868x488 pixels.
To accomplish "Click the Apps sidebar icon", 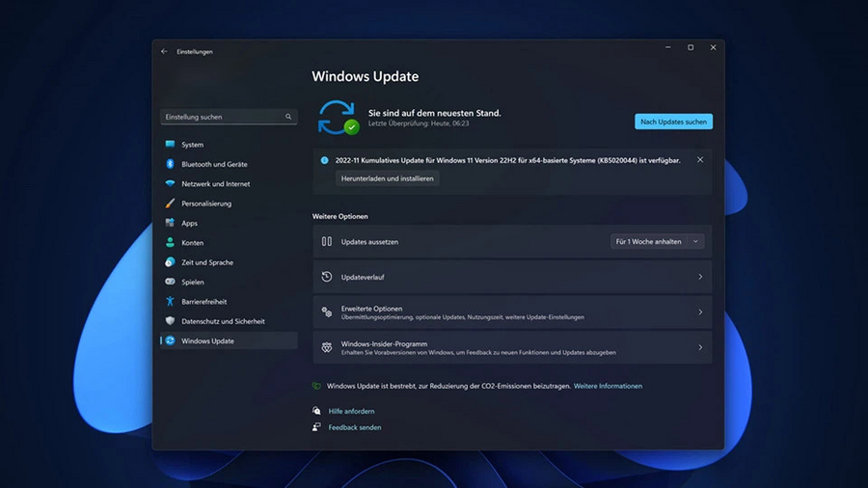I will click(170, 223).
